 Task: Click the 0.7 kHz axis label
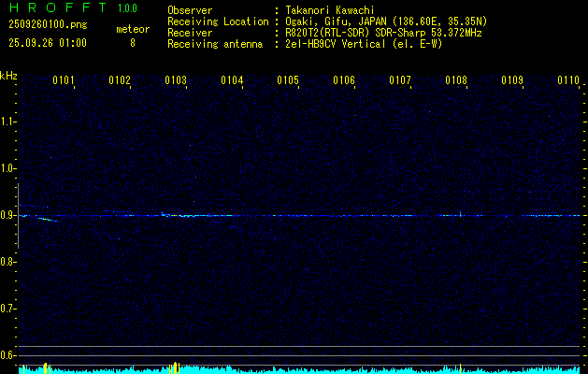pyautogui.click(x=7, y=309)
